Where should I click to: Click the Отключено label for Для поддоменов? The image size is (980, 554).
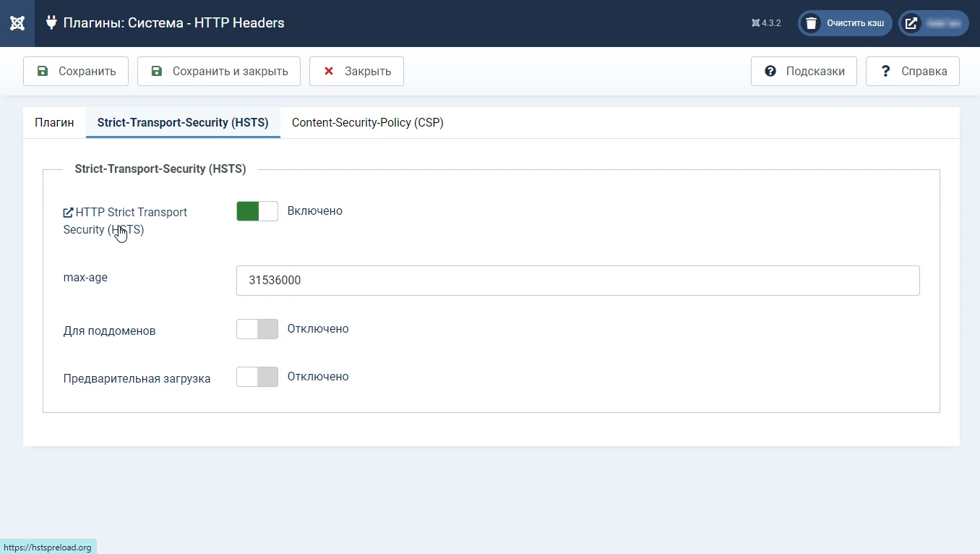pyautogui.click(x=318, y=329)
